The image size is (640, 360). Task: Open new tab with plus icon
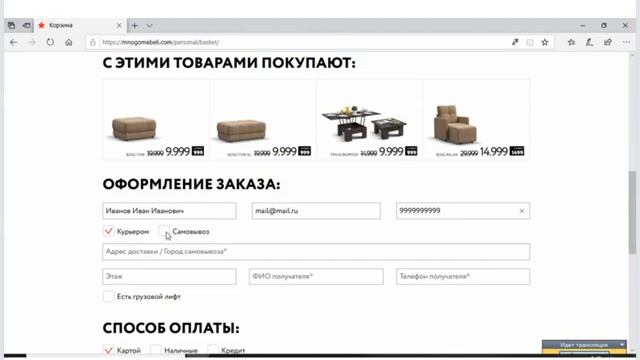(135, 25)
